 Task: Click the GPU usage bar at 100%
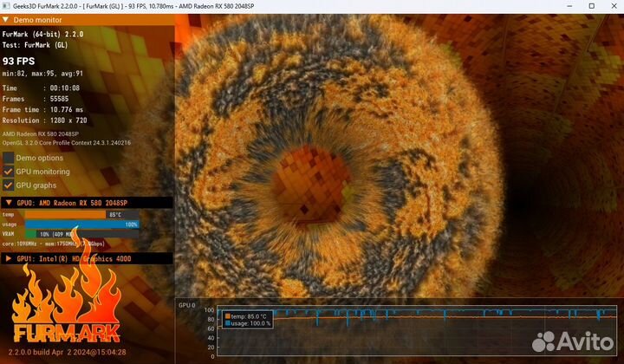click(x=82, y=224)
